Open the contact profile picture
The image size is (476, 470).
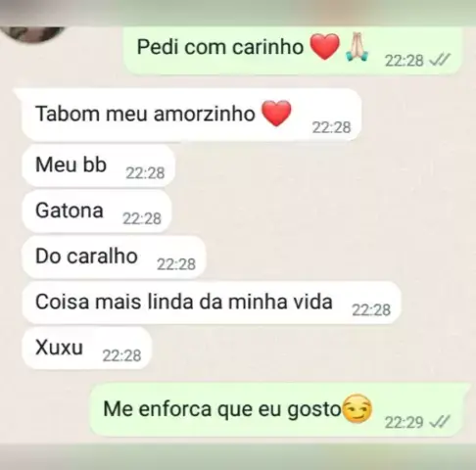pyautogui.click(x=32, y=34)
